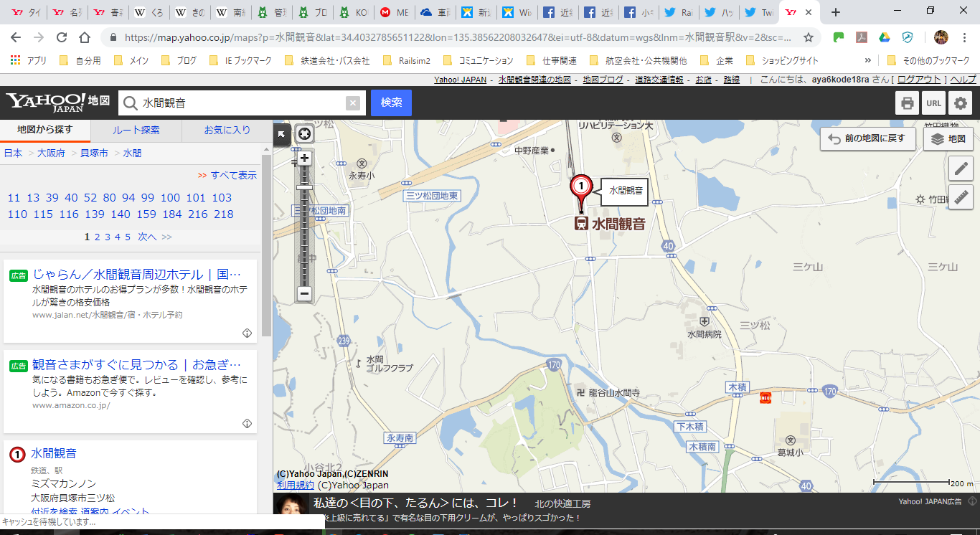The width and height of the screenshot is (980, 535).
Task: Open 鉄道会社・バス会社 bookmark folder
Action: coord(327,61)
